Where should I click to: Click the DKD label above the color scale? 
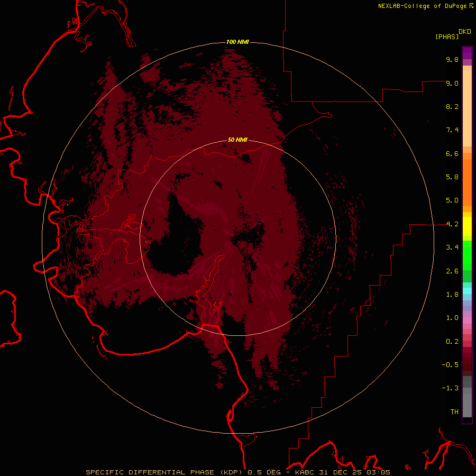point(465,32)
